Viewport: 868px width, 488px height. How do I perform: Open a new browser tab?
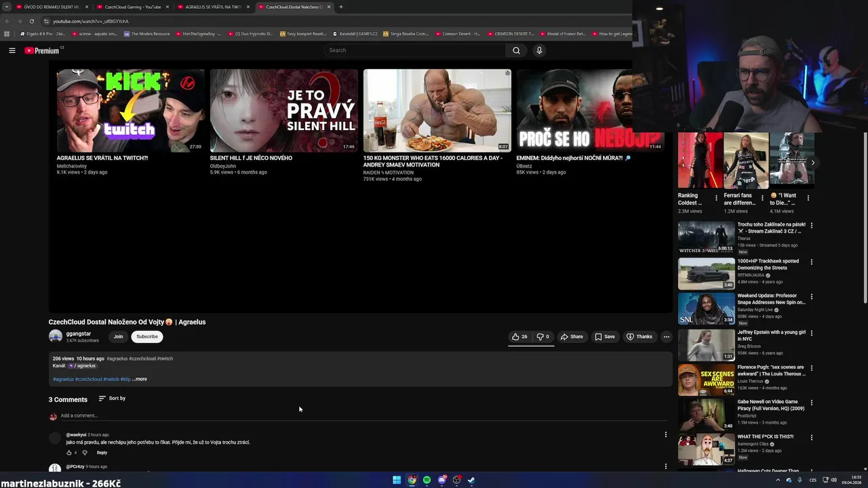point(340,7)
